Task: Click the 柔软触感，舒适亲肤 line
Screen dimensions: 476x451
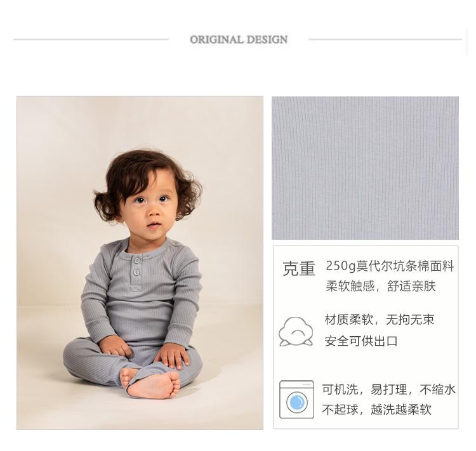Action: tap(381, 286)
